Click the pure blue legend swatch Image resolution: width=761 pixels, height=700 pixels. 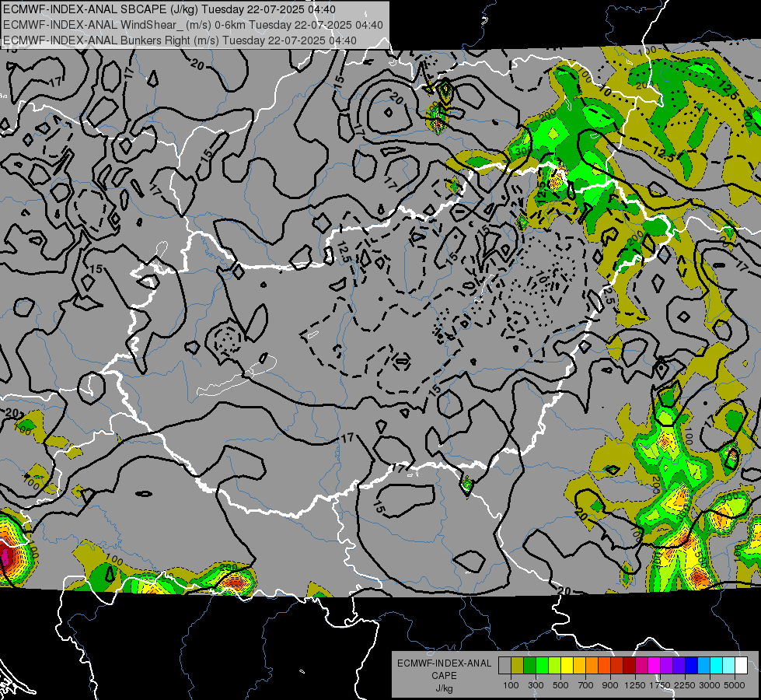point(692,665)
